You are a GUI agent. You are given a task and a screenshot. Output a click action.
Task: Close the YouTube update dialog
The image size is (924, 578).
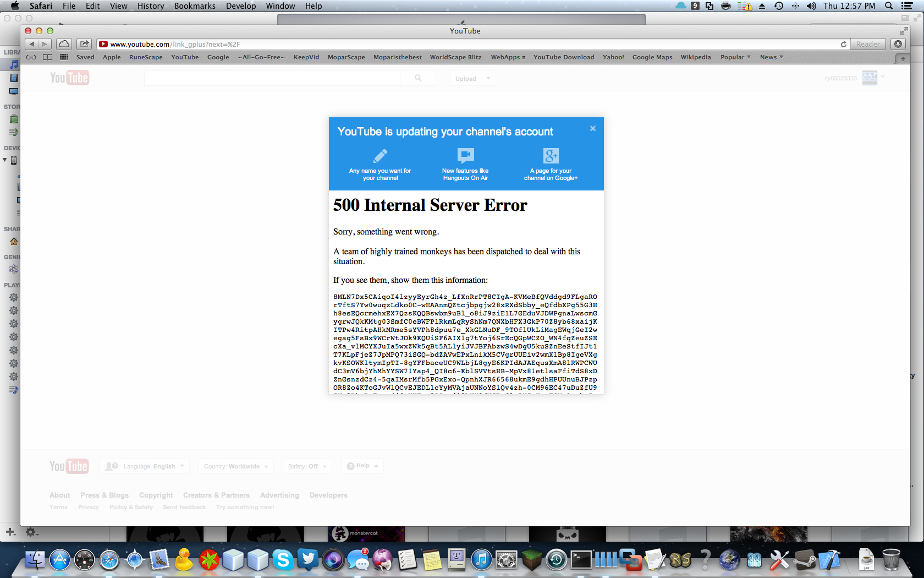(x=593, y=128)
